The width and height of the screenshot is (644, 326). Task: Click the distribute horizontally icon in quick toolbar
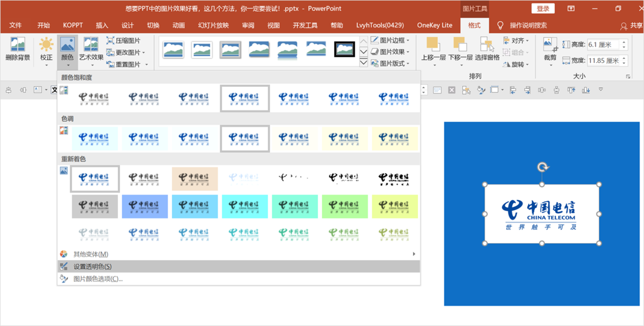pos(542,90)
